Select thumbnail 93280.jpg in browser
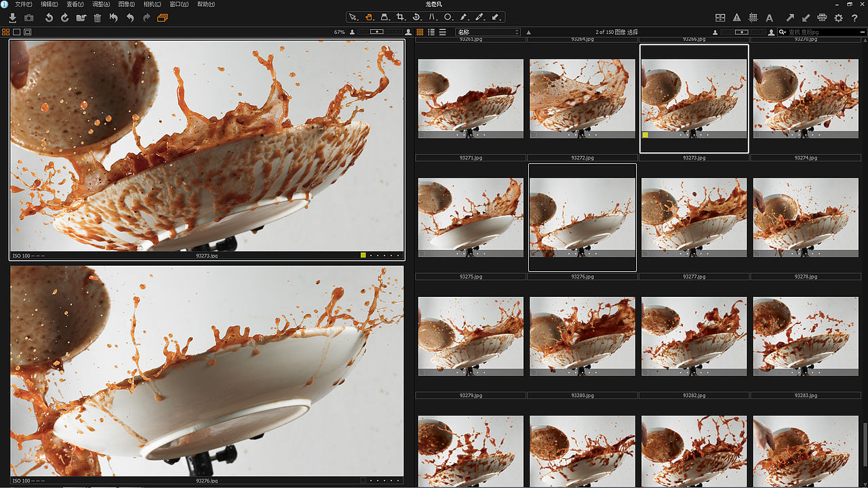 tap(583, 336)
